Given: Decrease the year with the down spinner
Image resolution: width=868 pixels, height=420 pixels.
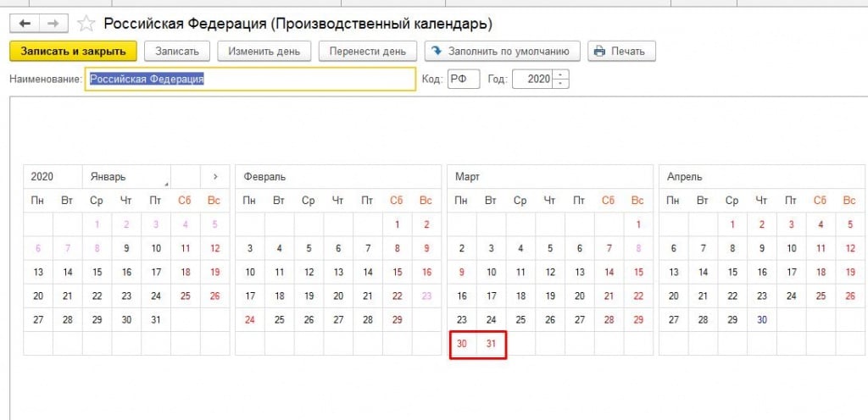Looking at the screenshot, I should tap(561, 84).
